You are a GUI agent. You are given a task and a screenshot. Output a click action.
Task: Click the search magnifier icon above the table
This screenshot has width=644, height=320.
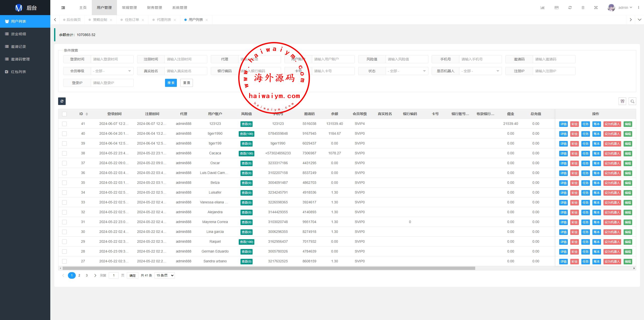[x=632, y=101]
